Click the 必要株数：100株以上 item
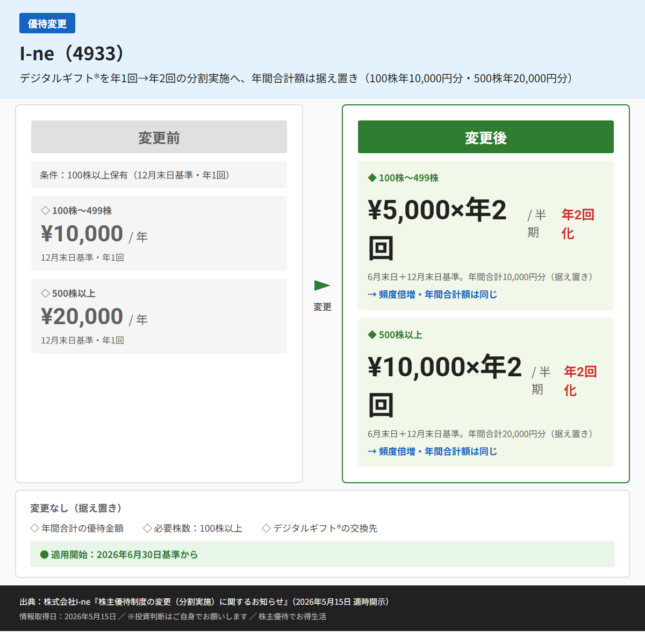The height and width of the screenshot is (644, 645). click(x=198, y=528)
